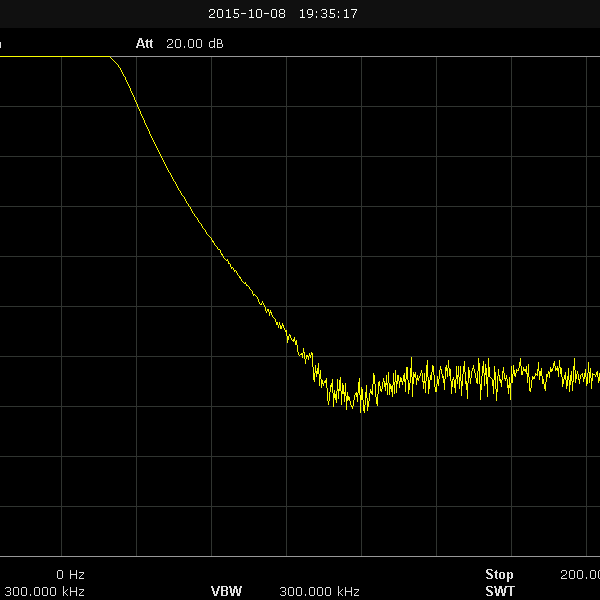Select the bottom-left 300.000 kHz value
Viewport: 600px width, 600px height.
point(43,591)
